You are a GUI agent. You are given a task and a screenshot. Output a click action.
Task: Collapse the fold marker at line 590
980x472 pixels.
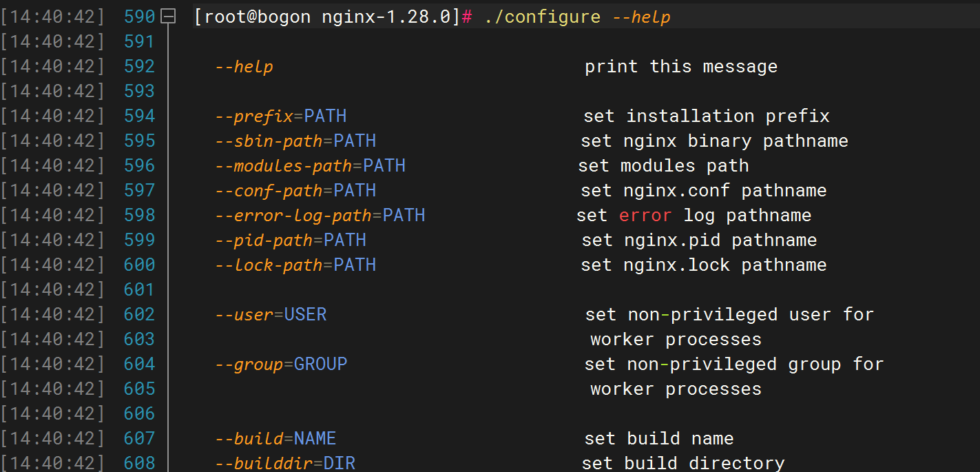[x=167, y=17]
